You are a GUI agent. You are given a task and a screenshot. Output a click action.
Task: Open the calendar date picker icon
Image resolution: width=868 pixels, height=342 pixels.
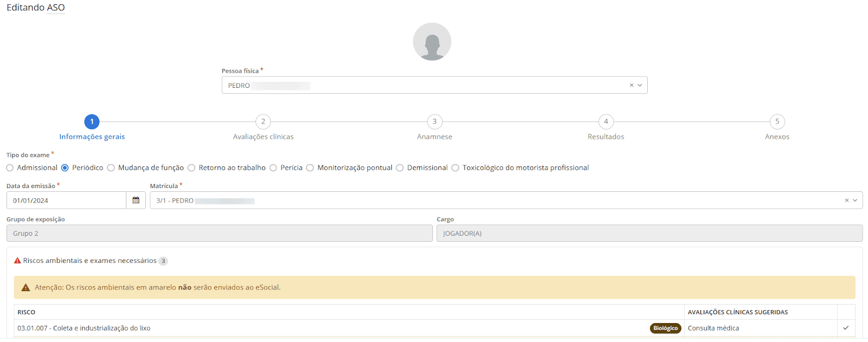pyautogui.click(x=136, y=200)
